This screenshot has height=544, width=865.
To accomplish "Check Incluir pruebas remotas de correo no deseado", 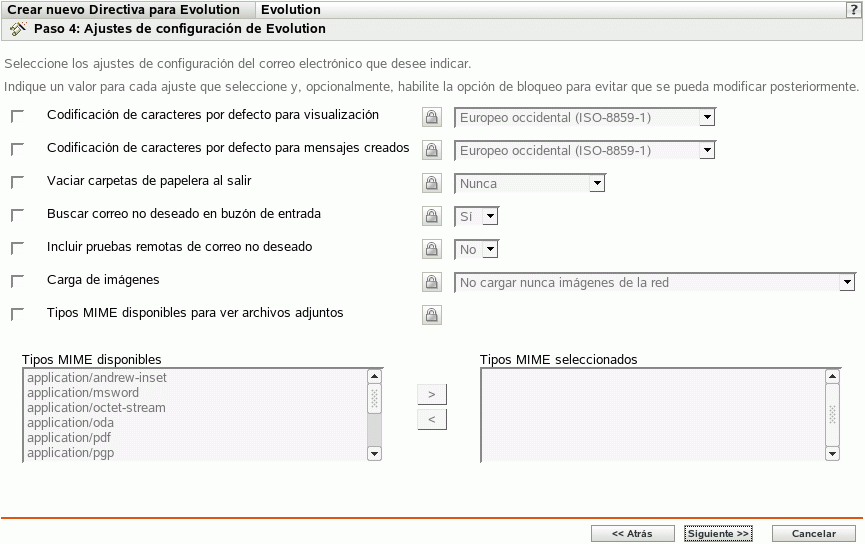I will point(18,249).
